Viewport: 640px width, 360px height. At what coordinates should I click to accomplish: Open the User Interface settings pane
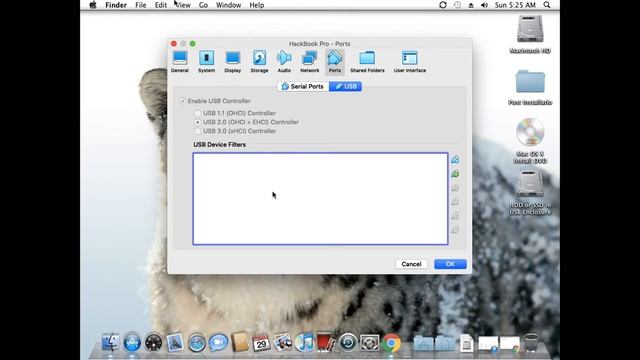tap(410, 62)
